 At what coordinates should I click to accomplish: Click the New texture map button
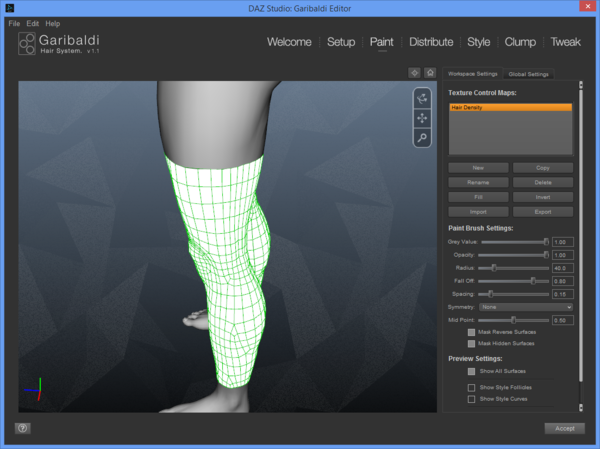click(478, 168)
